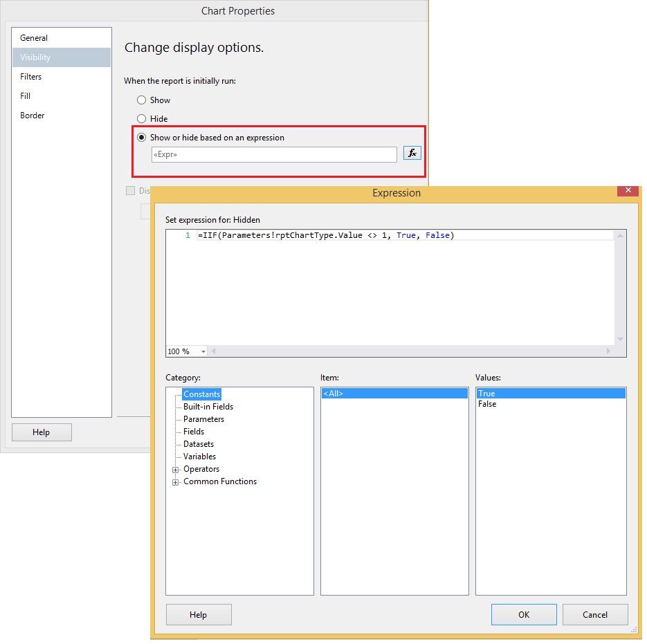Image resolution: width=647 pixels, height=644 pixels.
Task: Select the Datasets category
Action: 199,443
